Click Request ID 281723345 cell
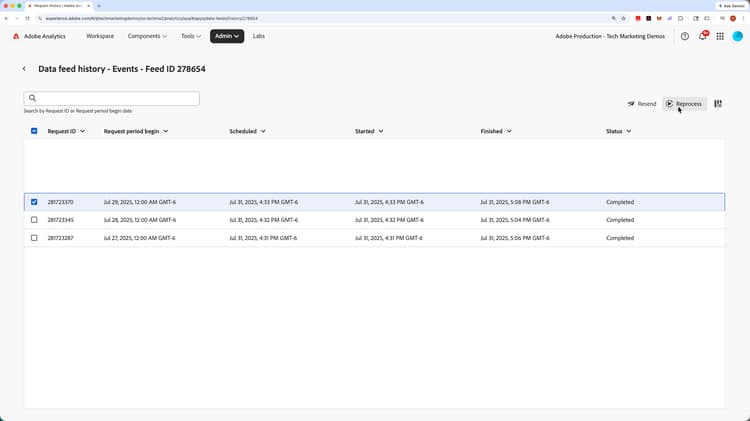The width and height of the screenshot is (750, 421). click(x=61, y=220)
